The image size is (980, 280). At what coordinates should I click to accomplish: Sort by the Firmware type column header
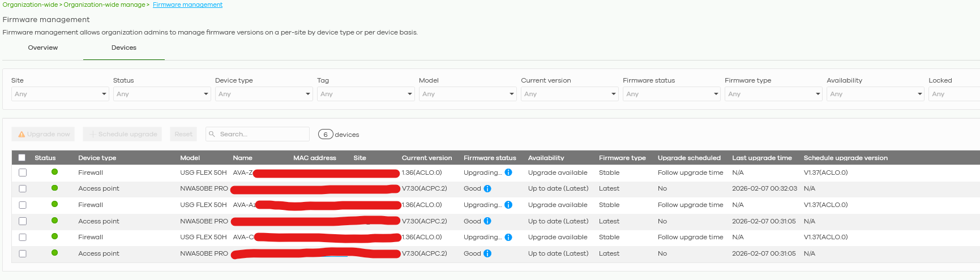pos(622,158)
